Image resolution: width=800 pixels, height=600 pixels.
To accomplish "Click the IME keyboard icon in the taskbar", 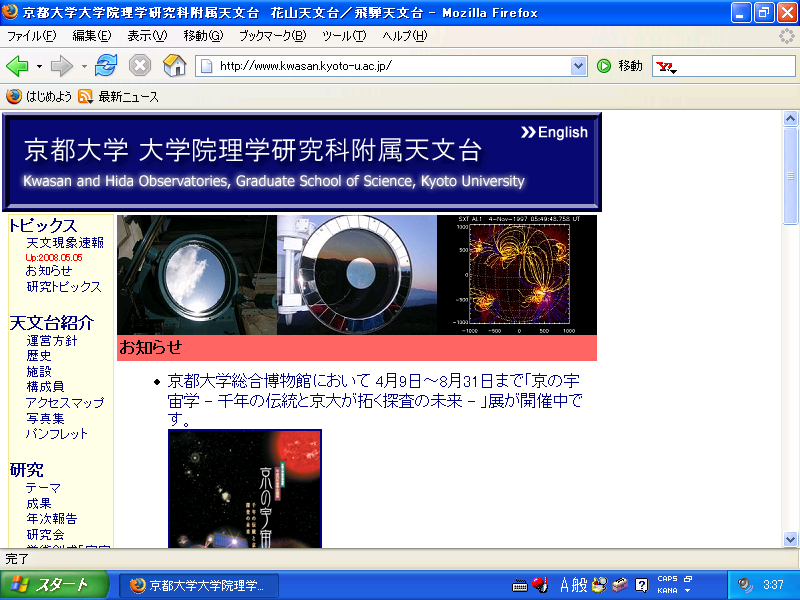I will [x=519, y=586].
